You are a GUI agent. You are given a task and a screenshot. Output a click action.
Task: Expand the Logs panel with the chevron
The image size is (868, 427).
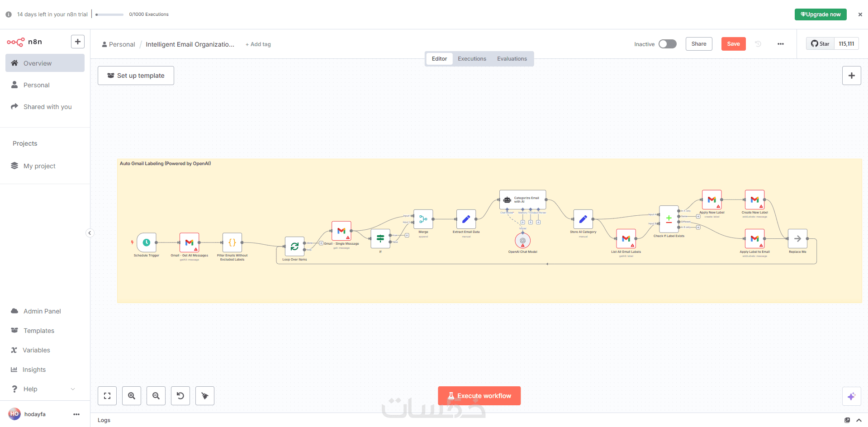[859, 420]
